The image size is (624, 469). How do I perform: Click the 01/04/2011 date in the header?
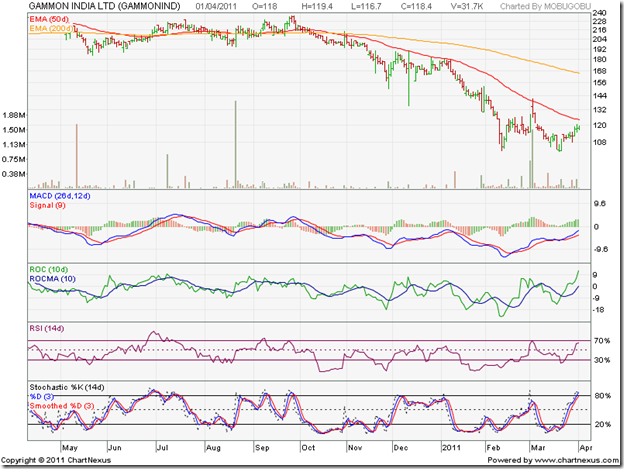point(225,8)
